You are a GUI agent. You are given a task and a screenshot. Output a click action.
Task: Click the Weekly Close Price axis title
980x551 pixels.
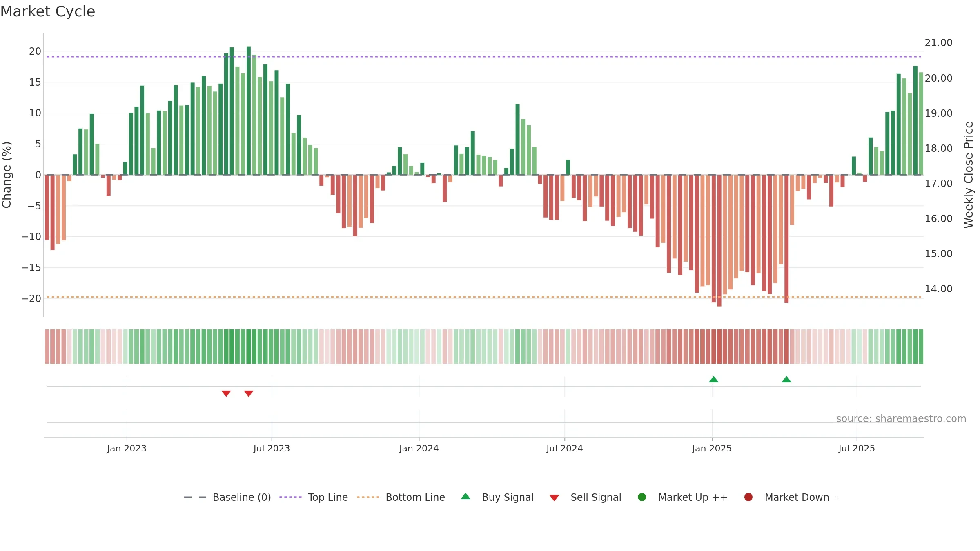969,175
